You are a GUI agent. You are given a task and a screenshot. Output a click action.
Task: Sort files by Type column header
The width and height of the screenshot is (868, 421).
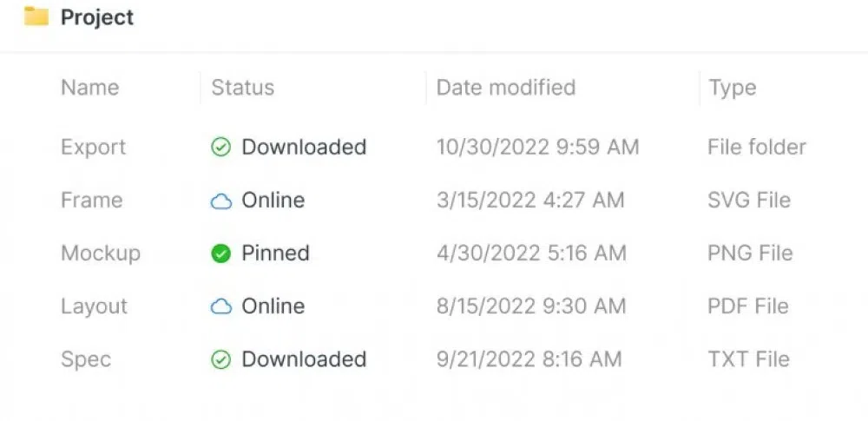tap(732, 88)
